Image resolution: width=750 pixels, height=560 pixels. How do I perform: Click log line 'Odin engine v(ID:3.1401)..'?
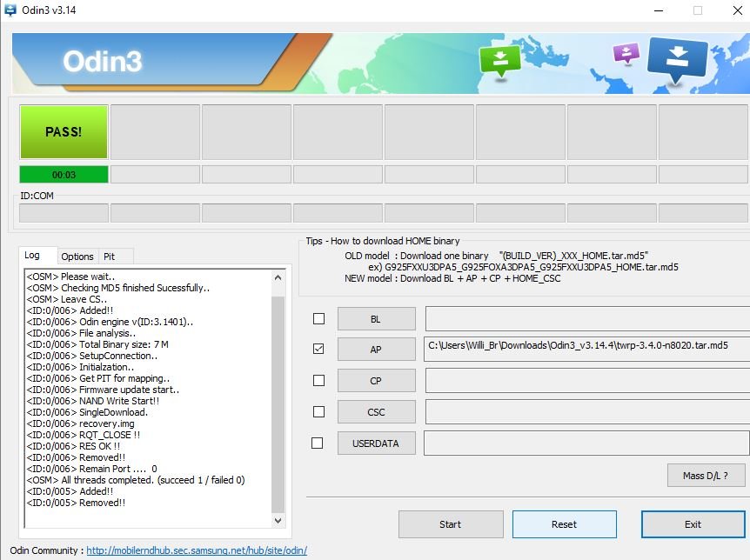110,322
